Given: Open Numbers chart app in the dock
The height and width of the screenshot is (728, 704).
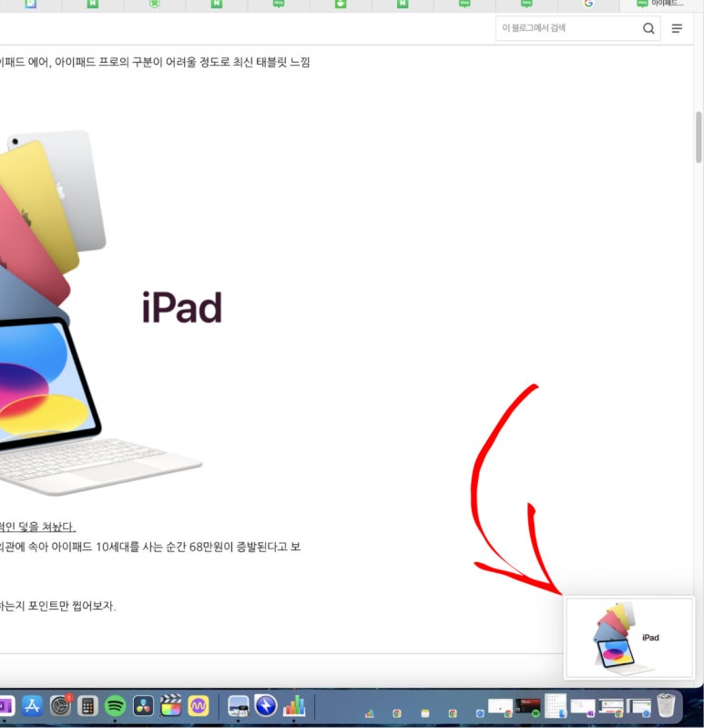Looking at the screenshot, I should tap(294, 706).
